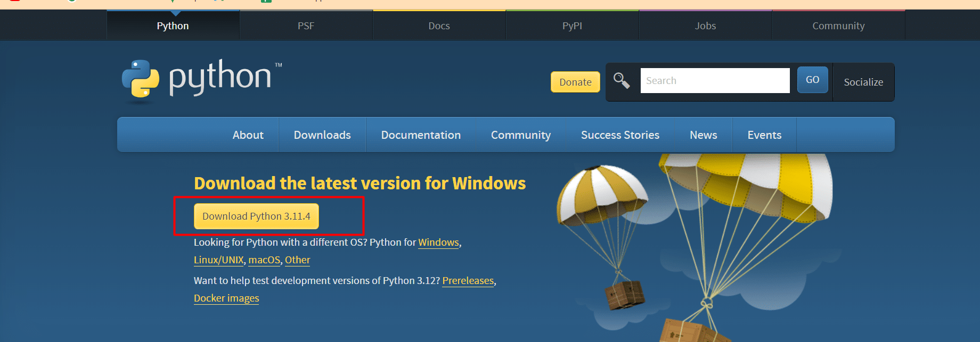Follow the macOS link

(x=264, y=260)
